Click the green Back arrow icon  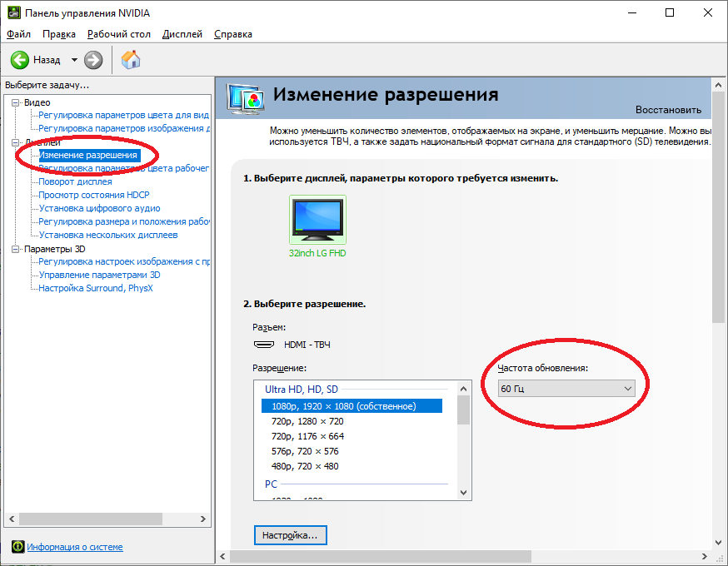point(20,60)
